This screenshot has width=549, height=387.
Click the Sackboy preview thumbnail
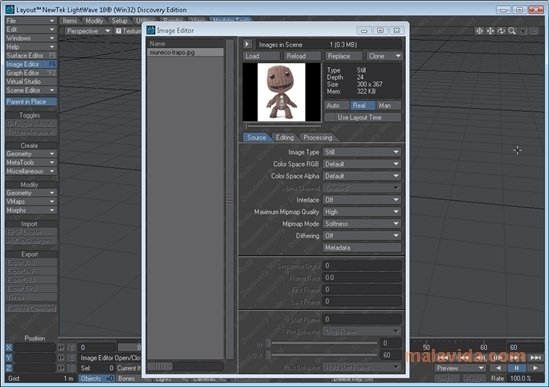pos(282,92)
